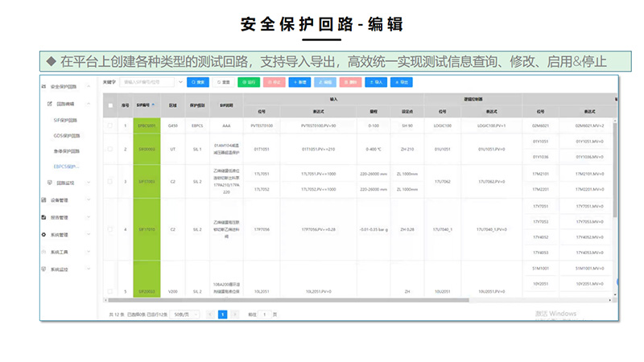Click the horizontal table scrollbar
The image size is (644, 362).
click(288, 300)
